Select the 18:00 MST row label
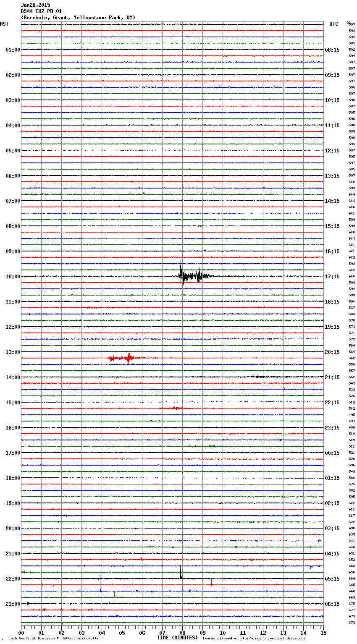The image size is (357, 644). click(13, 478)
